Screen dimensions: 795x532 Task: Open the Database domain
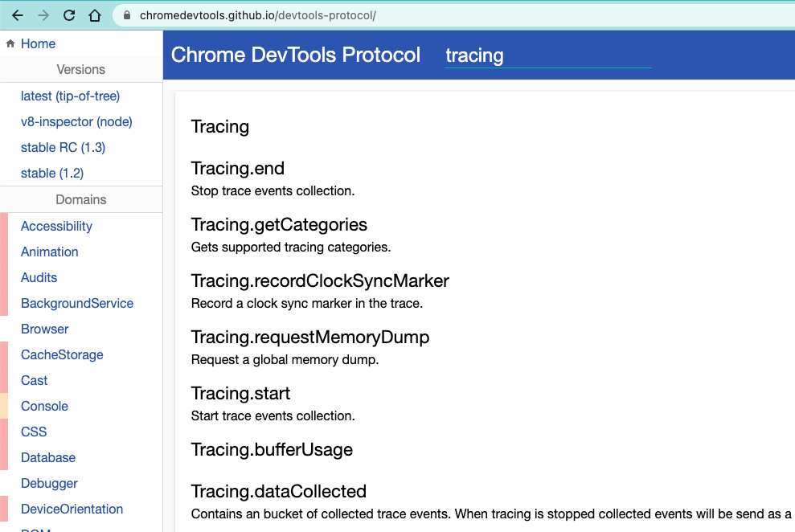tap(48, 457)
